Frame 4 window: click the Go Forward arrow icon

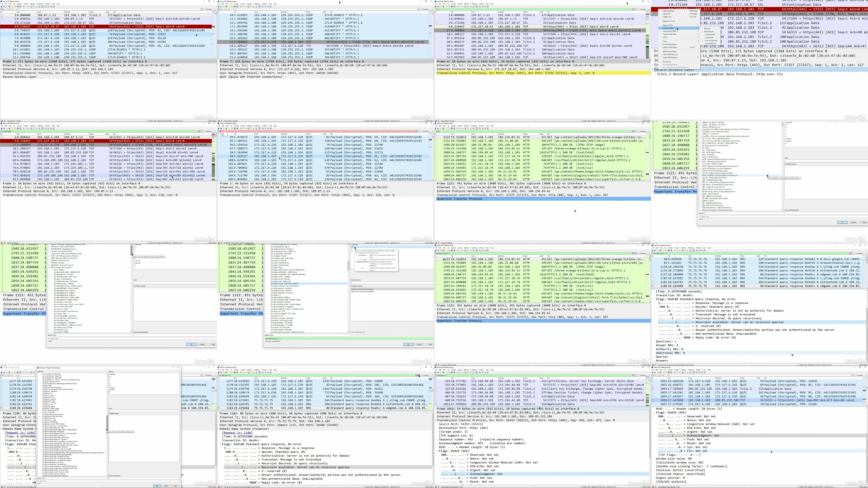[x=463, y=7]
